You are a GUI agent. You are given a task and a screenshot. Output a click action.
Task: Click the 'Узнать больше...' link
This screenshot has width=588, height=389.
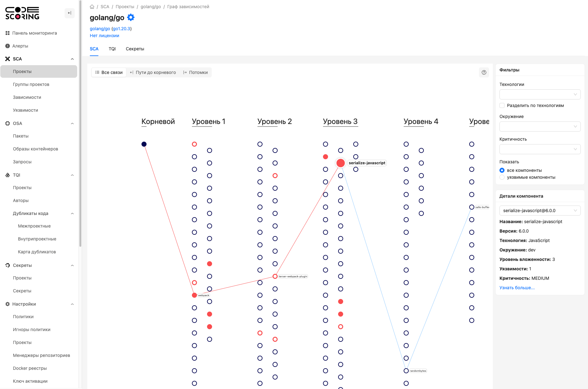[x=517, y=288]
